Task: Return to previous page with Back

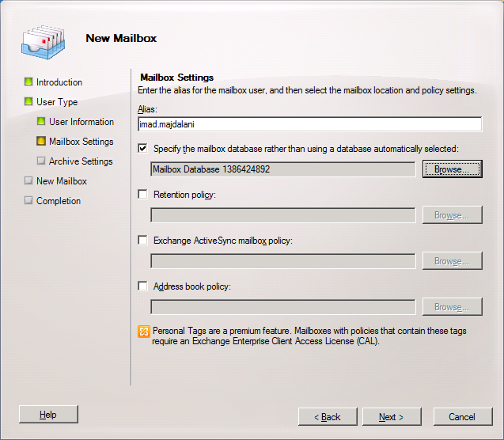Action: click(x=327, y=417)
